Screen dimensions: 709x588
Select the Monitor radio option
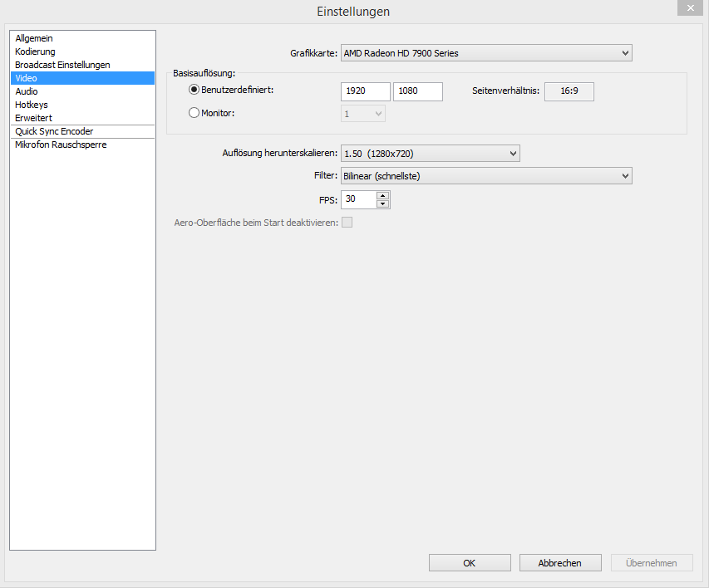coord(194,113)
